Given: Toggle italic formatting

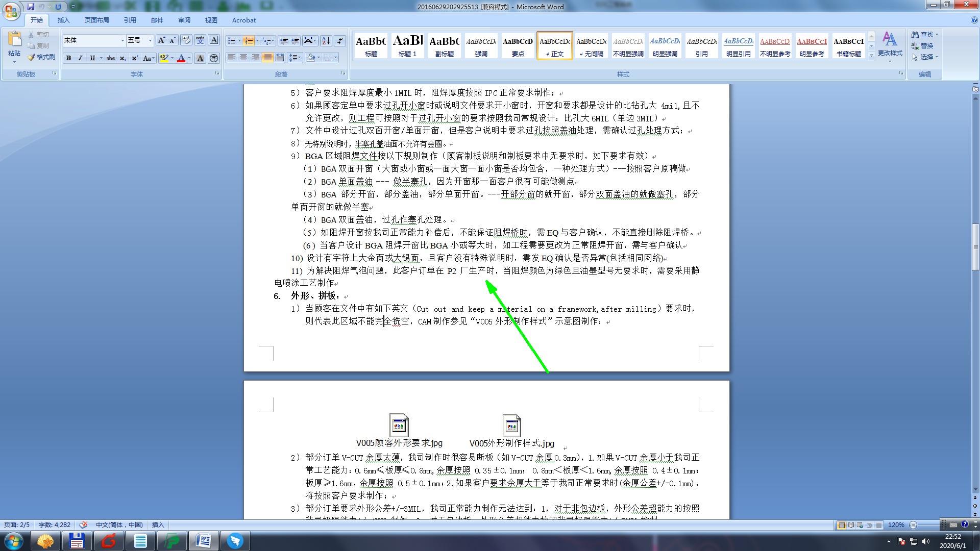Looking at the screenshot, I should pyautogui.click(x=80, y=58).
